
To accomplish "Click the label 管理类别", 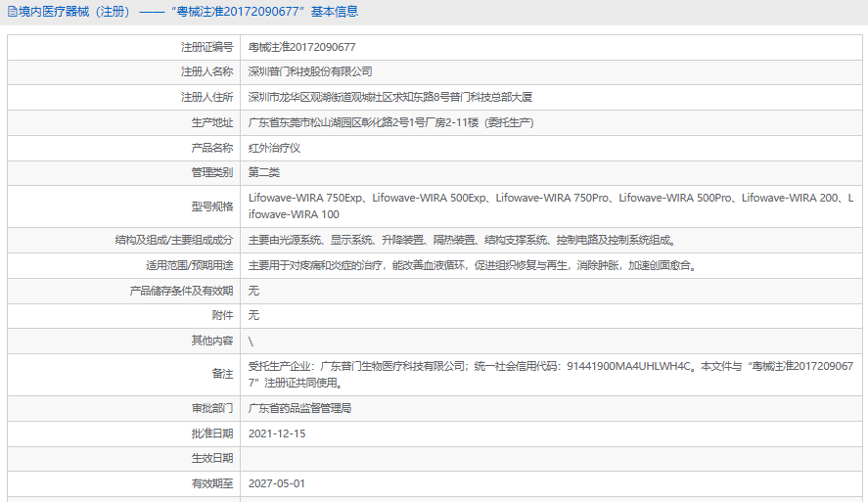I will coord(212,172).
